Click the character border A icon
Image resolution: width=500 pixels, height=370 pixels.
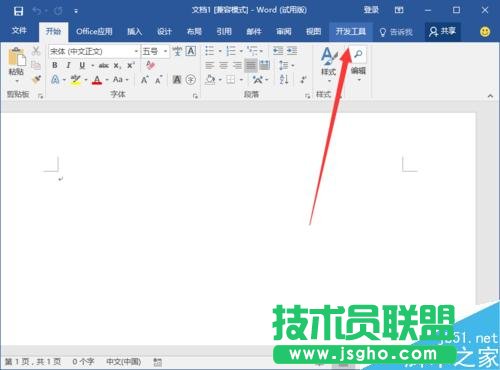(191, 51)
